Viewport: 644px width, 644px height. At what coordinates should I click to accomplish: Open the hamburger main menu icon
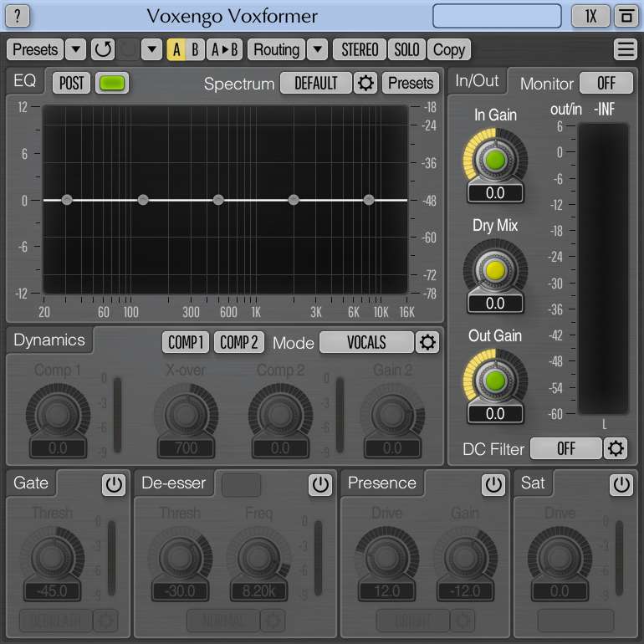coord(626,49)
